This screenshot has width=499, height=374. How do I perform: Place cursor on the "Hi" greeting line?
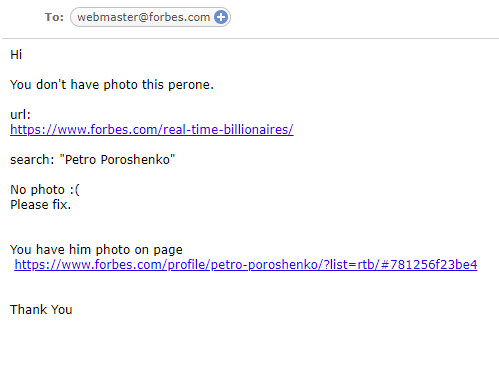16,55
